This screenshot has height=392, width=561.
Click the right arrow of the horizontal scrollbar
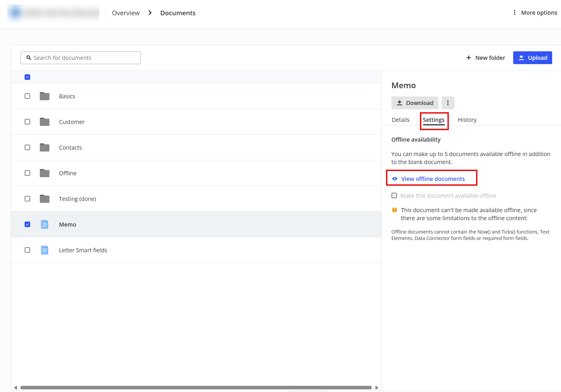377,387
